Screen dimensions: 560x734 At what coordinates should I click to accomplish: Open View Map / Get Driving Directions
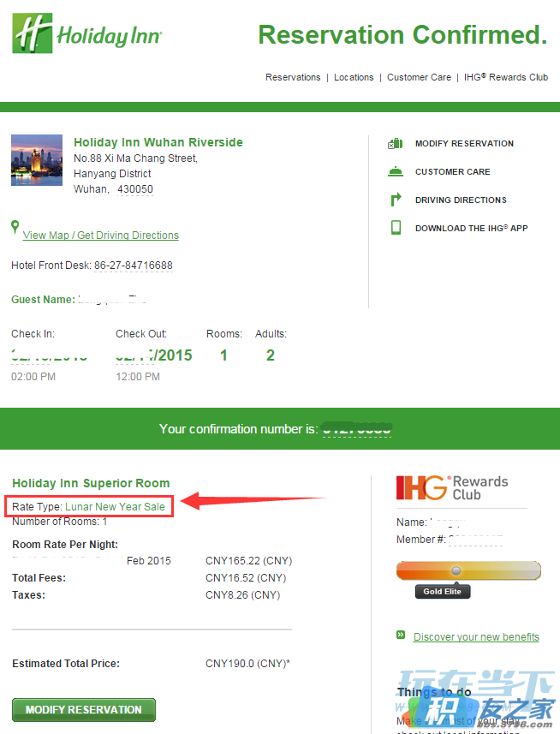click(100, 236)
